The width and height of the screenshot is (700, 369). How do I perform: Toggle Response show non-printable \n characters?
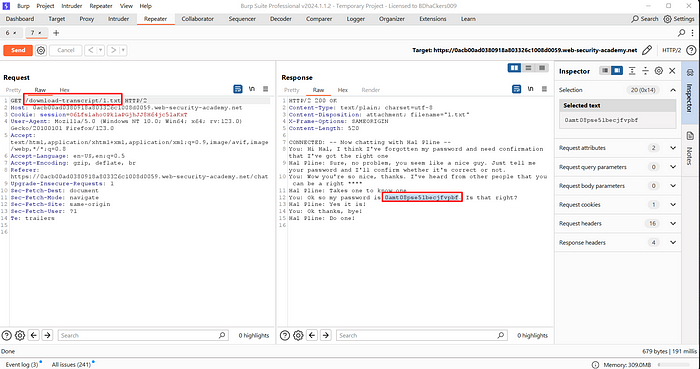pos(530,89)
